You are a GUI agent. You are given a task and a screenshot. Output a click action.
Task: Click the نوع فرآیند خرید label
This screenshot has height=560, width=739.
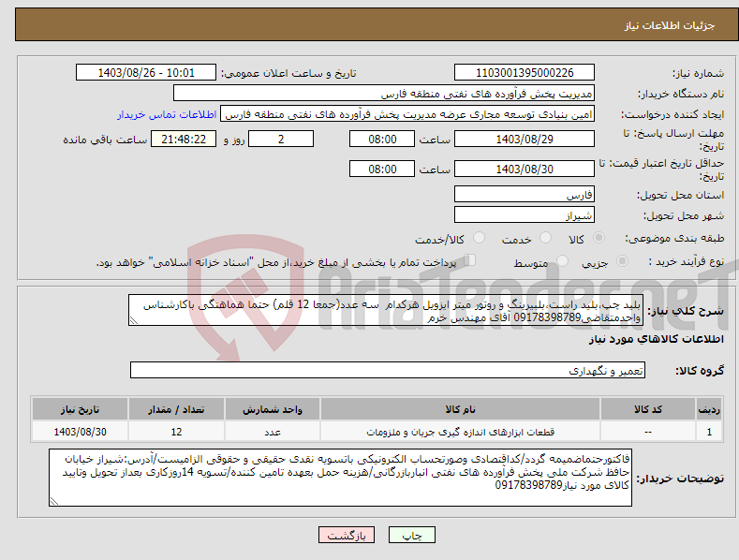tap(687, 261)
